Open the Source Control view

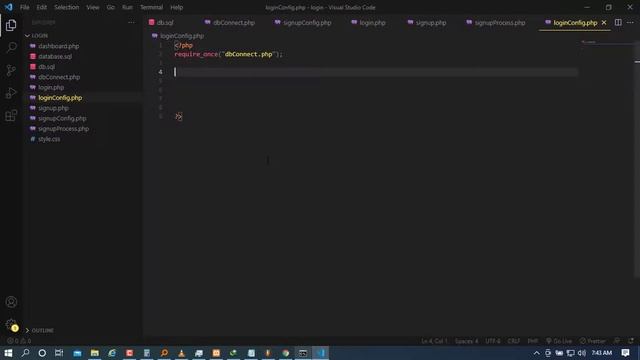tap(11, 70)
